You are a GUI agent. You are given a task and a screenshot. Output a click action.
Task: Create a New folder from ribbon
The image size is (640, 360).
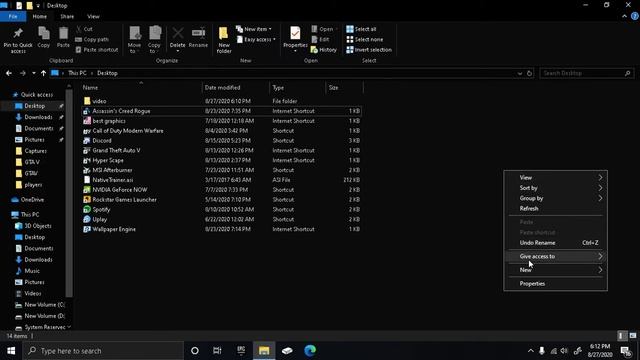(224, 40)
